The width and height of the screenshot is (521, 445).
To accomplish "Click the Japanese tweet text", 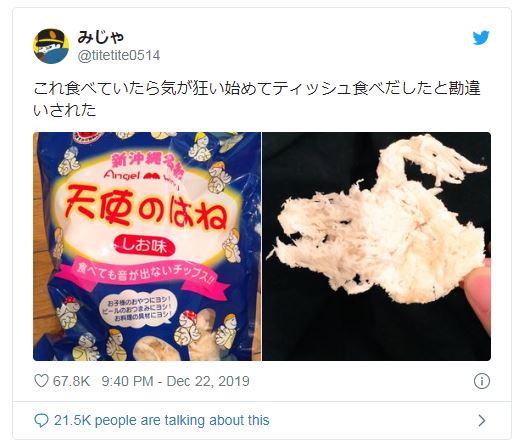I will pyautogui.click(x=257, y=99).
